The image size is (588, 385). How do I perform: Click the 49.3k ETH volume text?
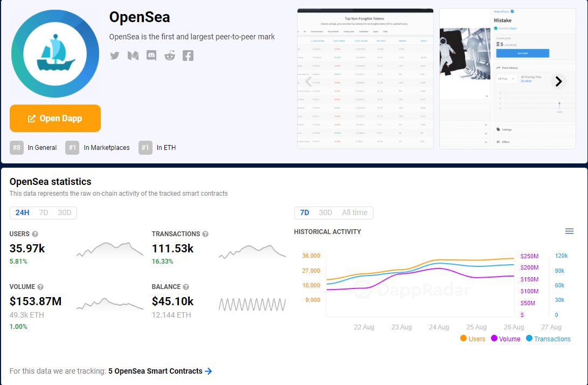tap(26, 315)
